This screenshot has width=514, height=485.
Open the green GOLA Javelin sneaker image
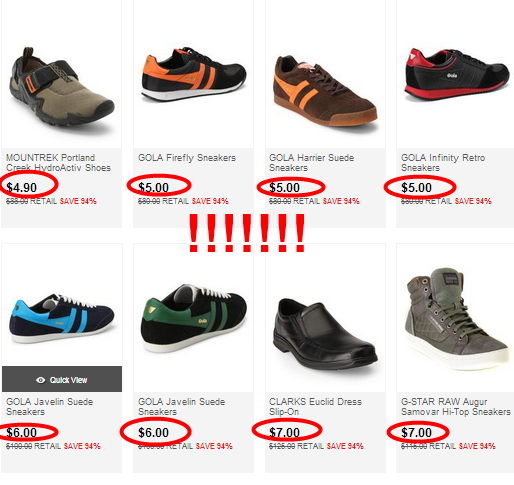[194, 318]
